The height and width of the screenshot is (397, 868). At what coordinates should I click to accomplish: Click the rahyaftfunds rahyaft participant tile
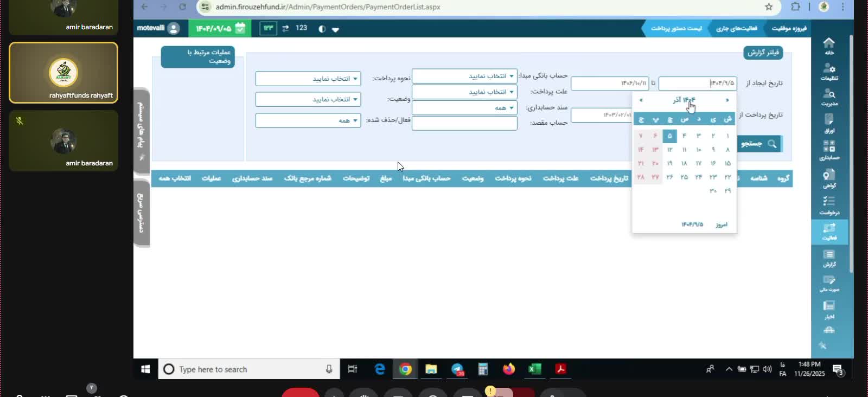(x=63, y=73)
